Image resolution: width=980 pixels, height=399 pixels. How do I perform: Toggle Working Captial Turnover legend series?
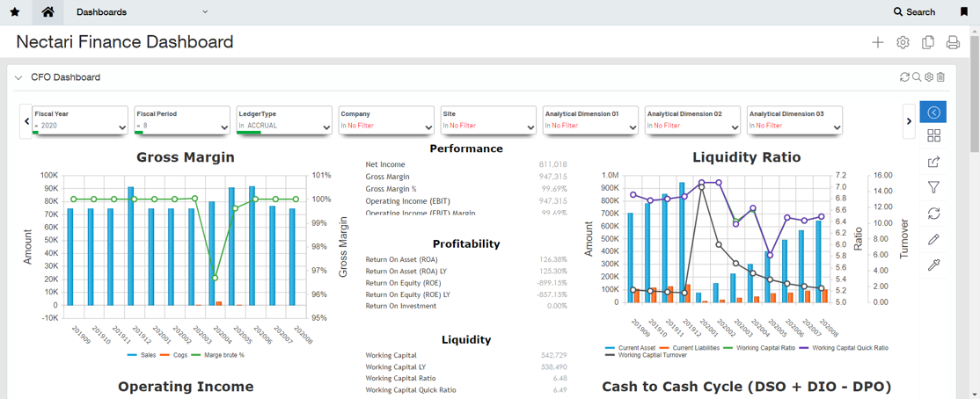click(x=646, y=355)
